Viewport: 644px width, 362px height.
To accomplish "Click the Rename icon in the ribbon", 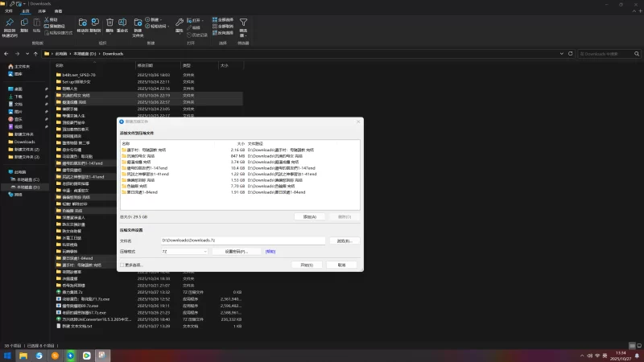I will pos(122,24).
